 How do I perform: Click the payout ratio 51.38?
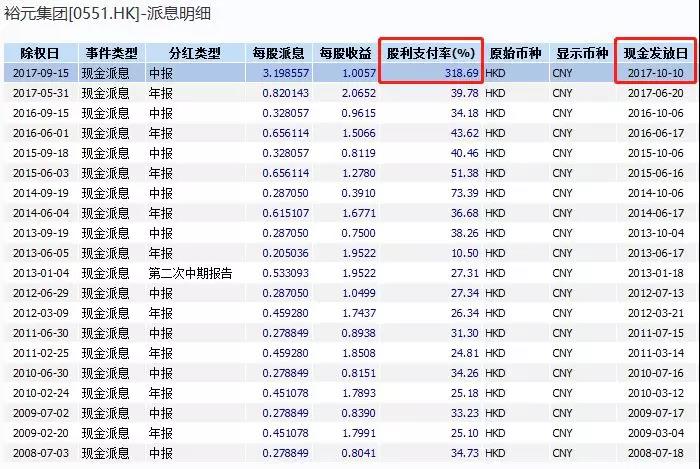(464, 173)
